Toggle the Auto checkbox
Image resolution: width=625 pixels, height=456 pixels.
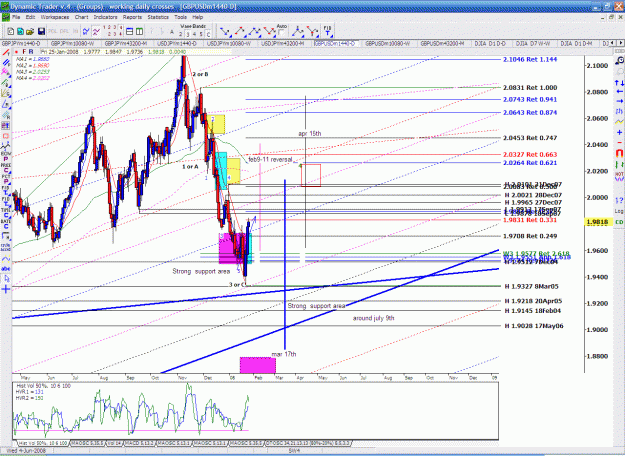(281, 33)
